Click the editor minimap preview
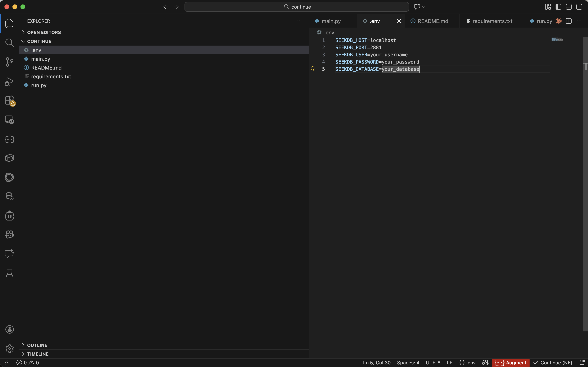 tap(557, 39)
